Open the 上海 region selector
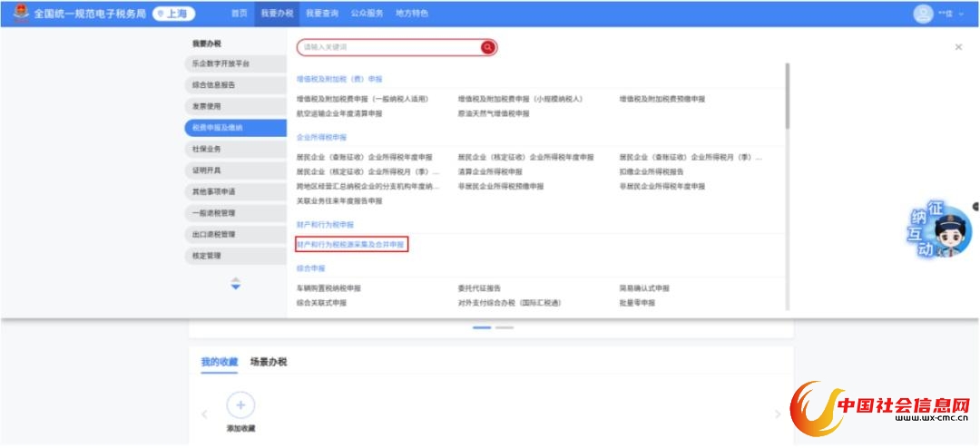This screenshot has height=448, width=980. (173, 14)
